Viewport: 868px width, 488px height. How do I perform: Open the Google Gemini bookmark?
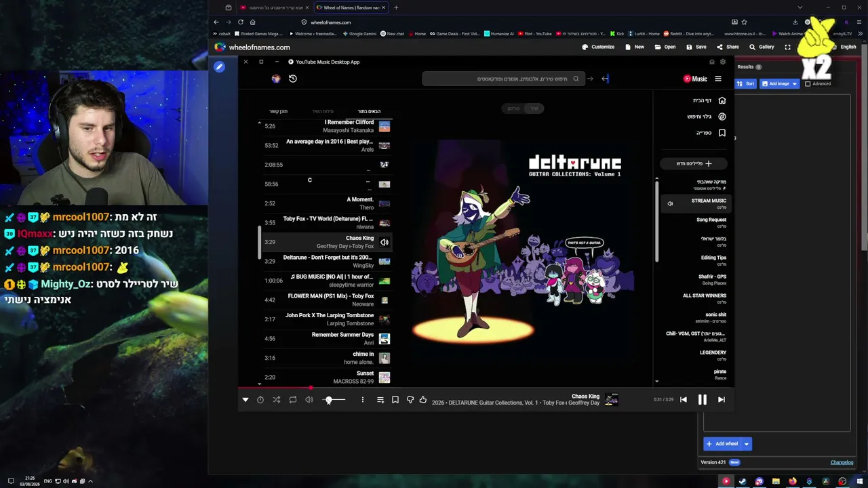360,34
